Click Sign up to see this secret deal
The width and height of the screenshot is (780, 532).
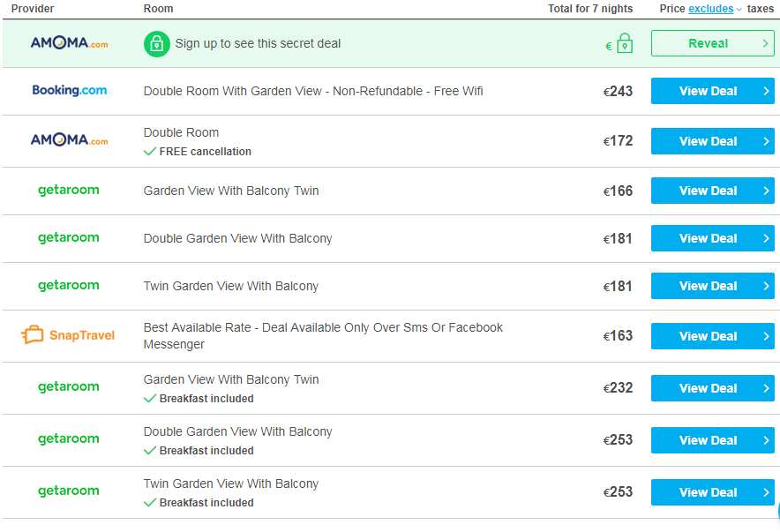258,44
